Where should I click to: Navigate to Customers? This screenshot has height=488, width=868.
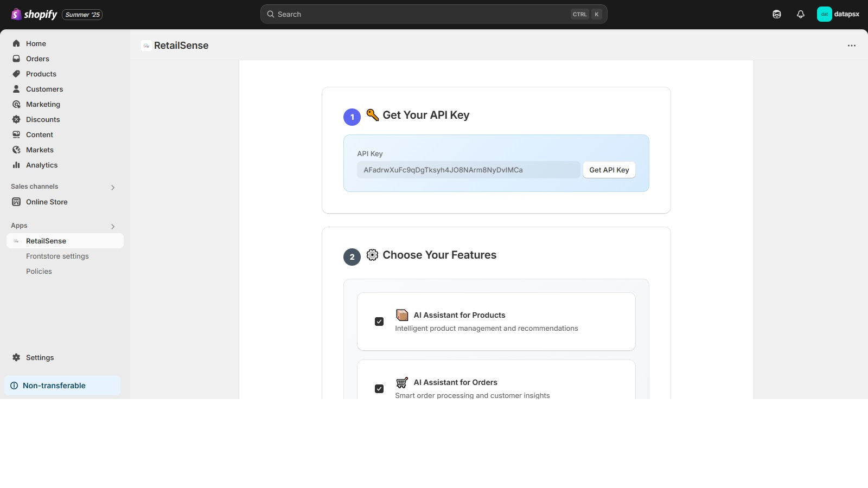65,89
